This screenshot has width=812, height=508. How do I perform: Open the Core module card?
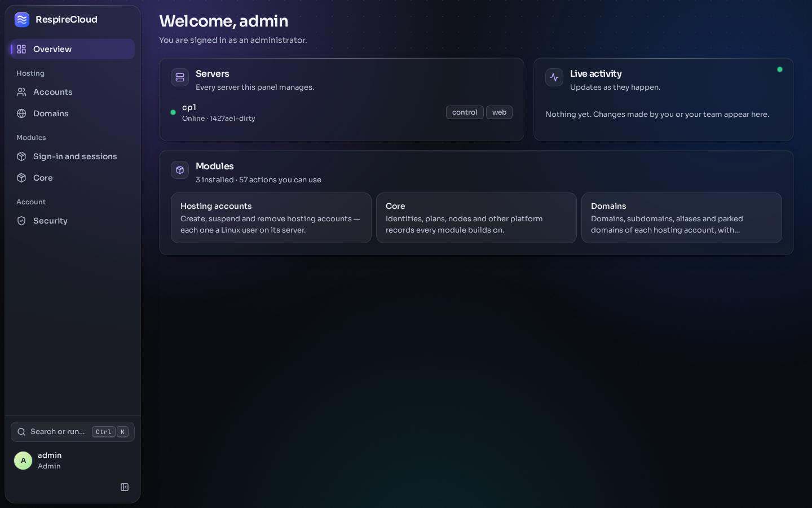(x=476, y=218)
